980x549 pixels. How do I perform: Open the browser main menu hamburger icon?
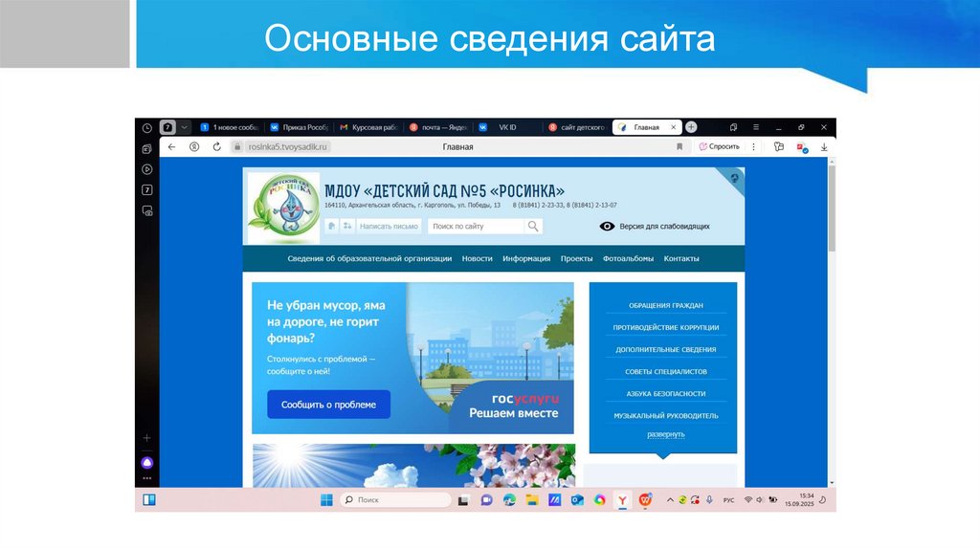756,127
